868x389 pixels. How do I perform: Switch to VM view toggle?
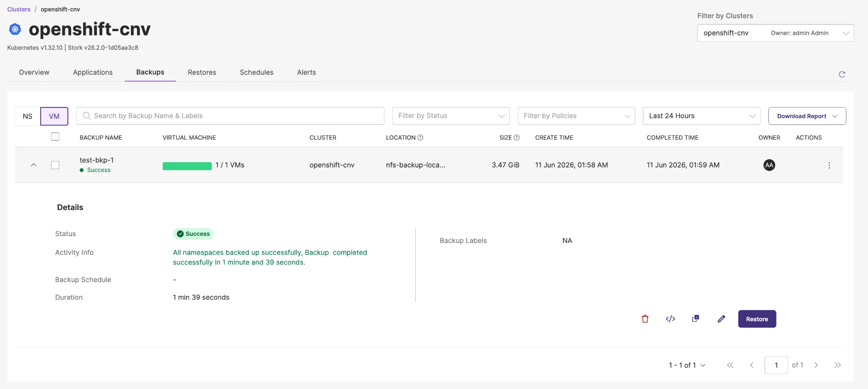54,116
